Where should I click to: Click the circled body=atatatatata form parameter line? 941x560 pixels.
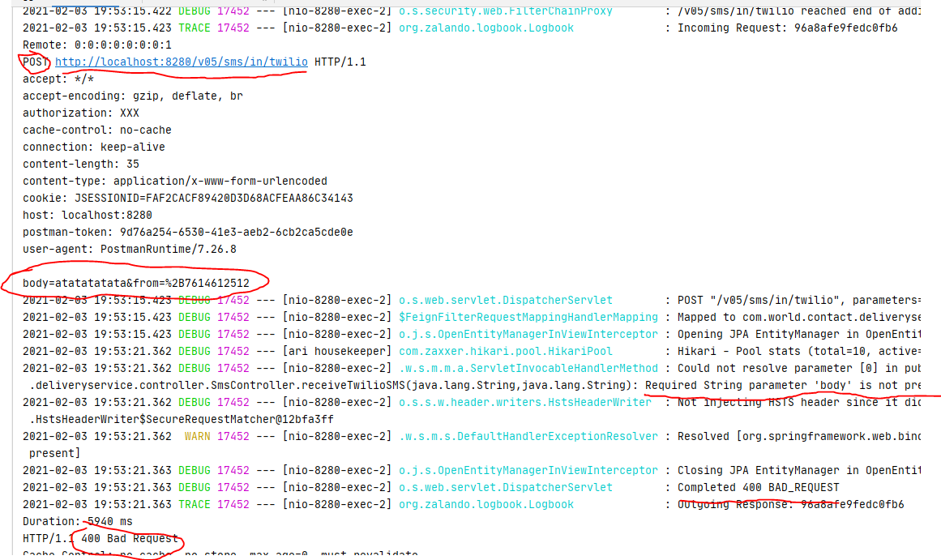tap(134, 282)
